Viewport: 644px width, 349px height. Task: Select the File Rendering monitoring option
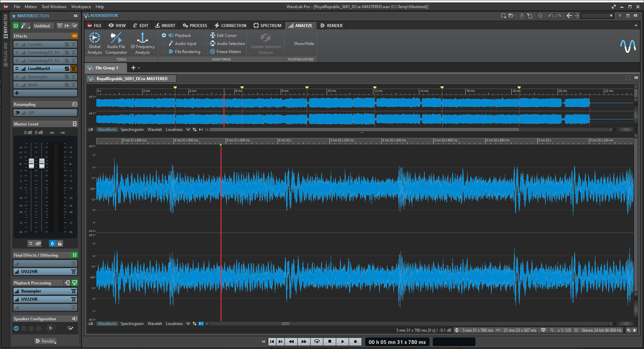164,51
